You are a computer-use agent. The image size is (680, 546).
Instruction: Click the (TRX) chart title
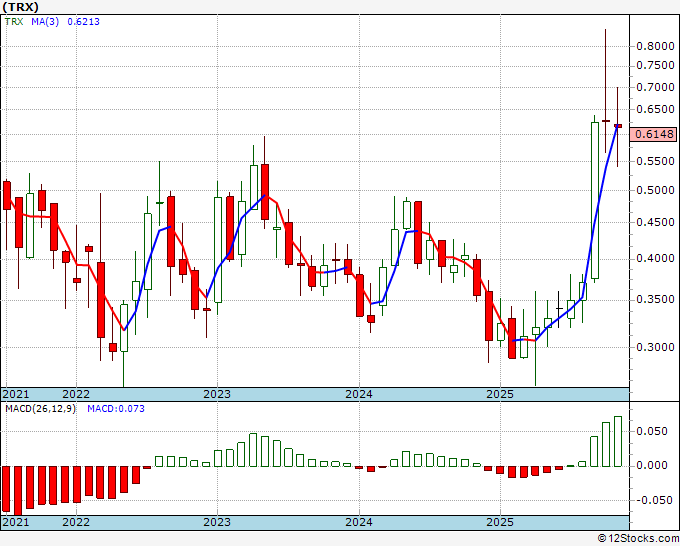tap(20, 7)
